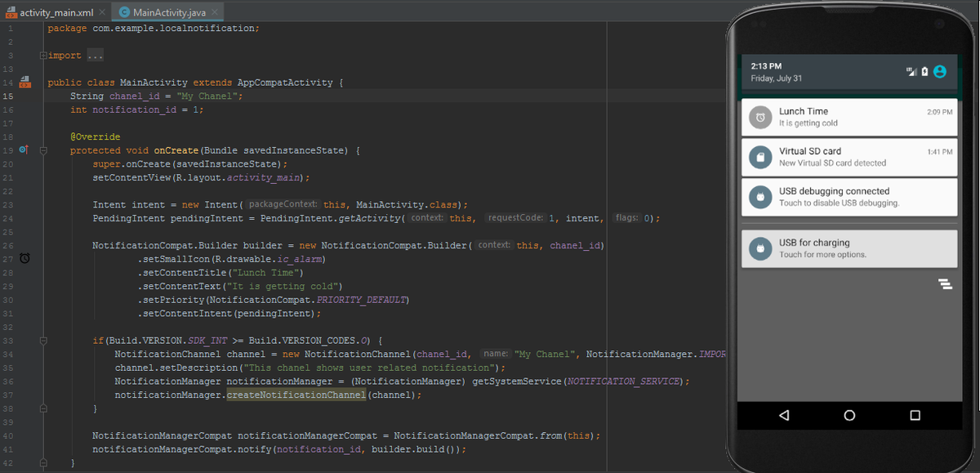Click the 1:41 PM notification timestamp

click(x=940, y=152)
